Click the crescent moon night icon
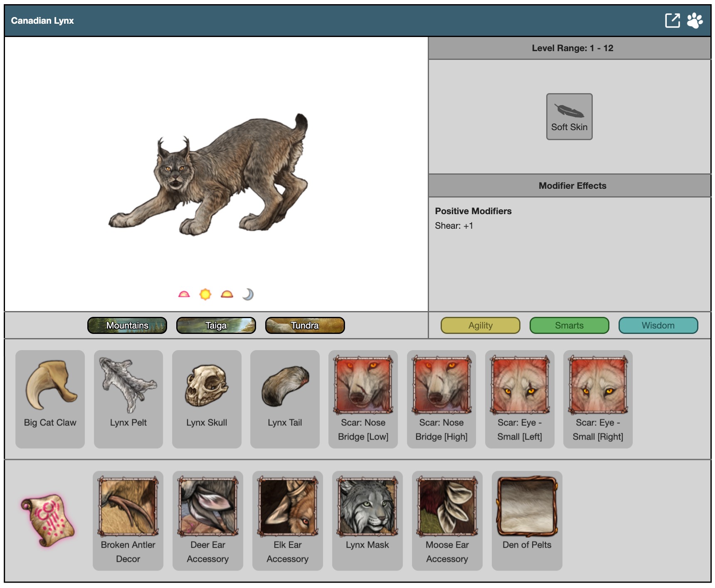Screen dimensions: 715x588 248,294
